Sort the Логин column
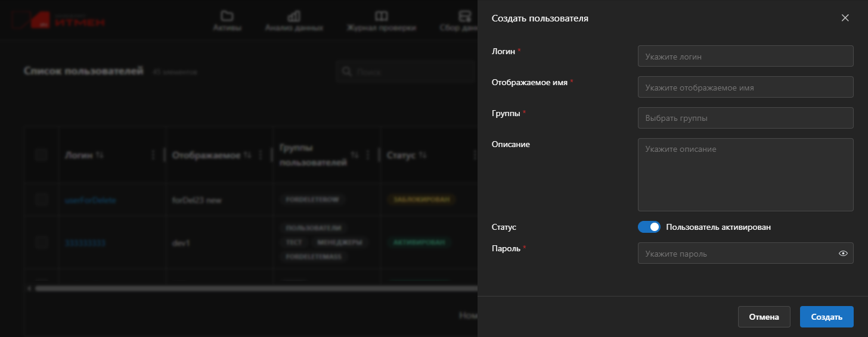 pos(100,155)
